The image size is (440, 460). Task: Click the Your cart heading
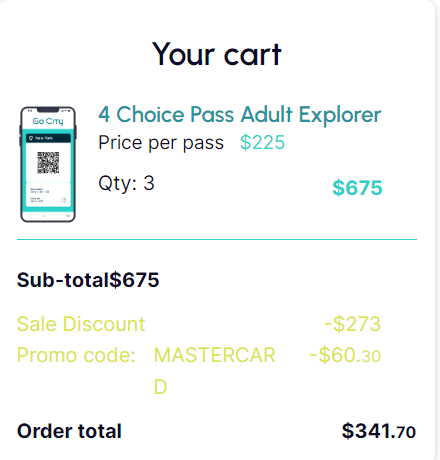tap(217, 54)
